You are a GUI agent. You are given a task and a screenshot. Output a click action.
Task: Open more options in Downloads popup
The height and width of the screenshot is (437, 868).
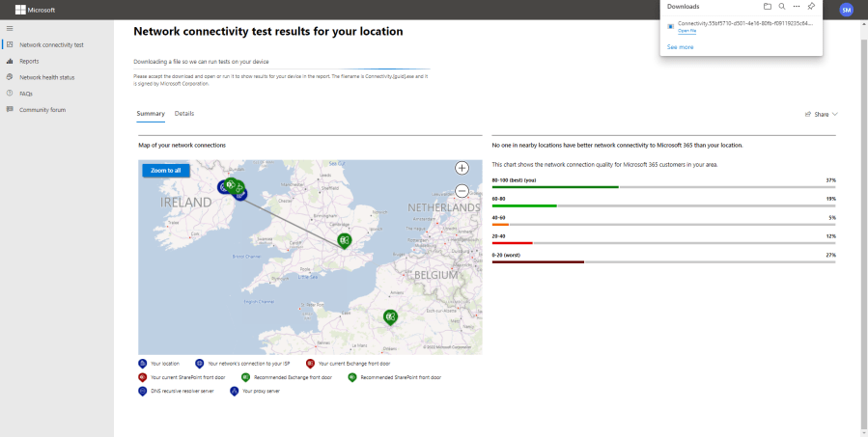[797, 7]
